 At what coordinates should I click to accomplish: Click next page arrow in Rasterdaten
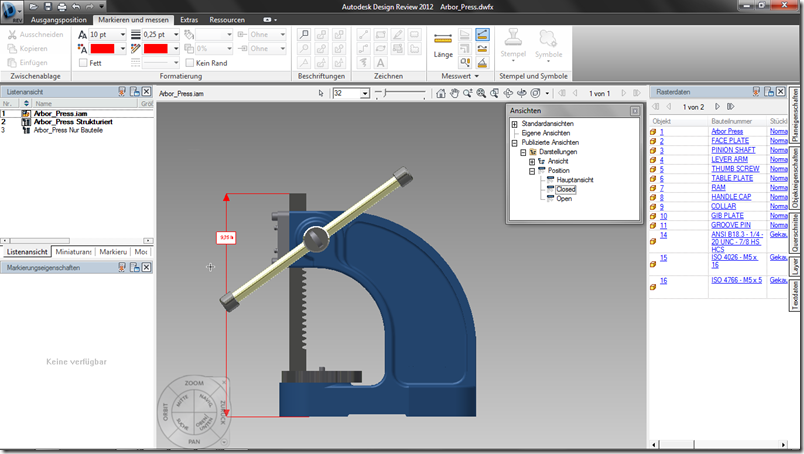pos(717,107)
